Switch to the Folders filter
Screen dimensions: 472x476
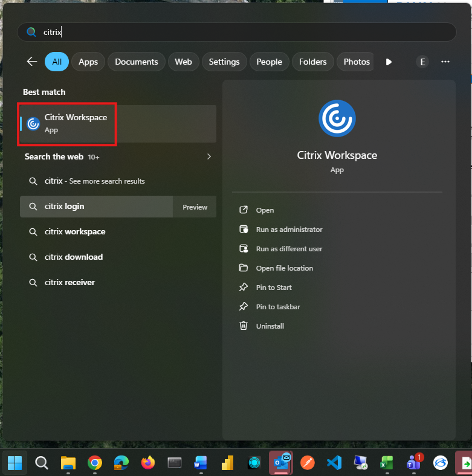(313, 62)
